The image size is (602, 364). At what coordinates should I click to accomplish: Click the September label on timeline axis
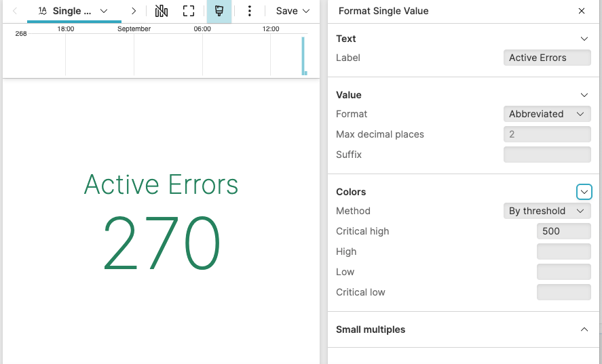(134, 28)
